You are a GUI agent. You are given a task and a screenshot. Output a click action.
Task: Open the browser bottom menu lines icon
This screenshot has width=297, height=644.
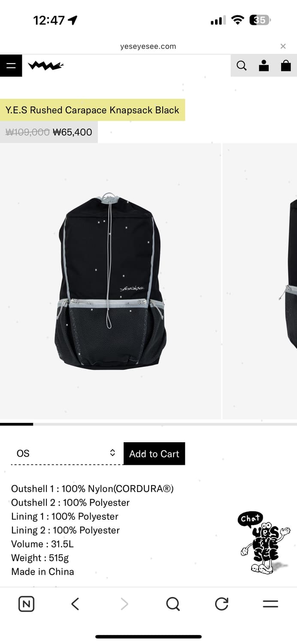[x=270, y=604]
